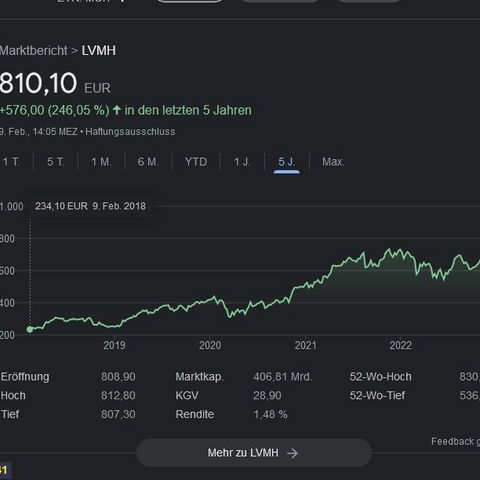The image size is (480, 480).
Task: Click the 810,10 price value
Action: click(x=38, y=83)
